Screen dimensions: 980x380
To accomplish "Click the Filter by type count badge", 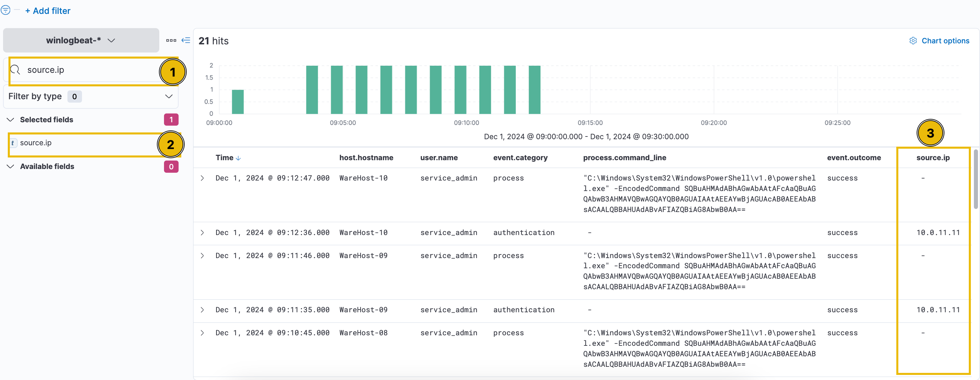I will (x=75, y=97).
